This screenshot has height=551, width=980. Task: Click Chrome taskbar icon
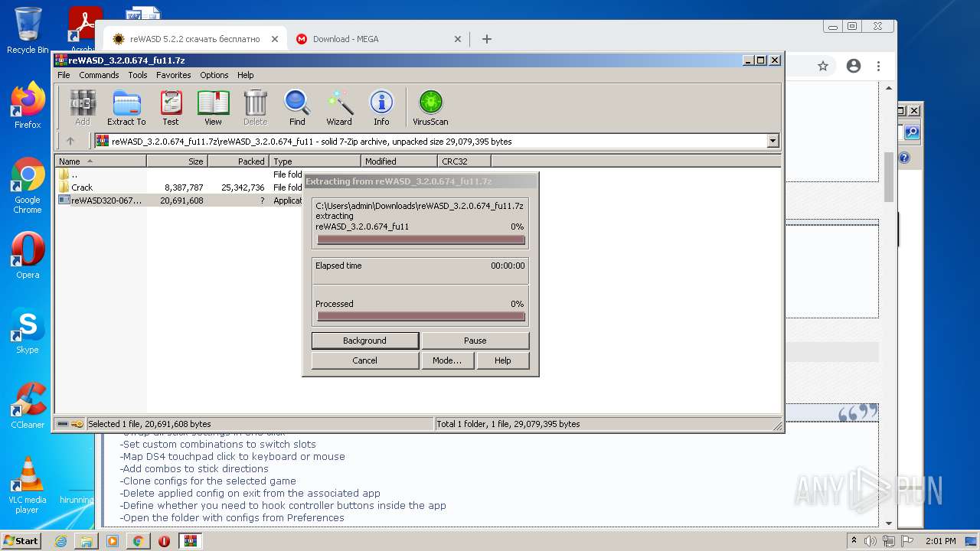(x=138, y=541)
